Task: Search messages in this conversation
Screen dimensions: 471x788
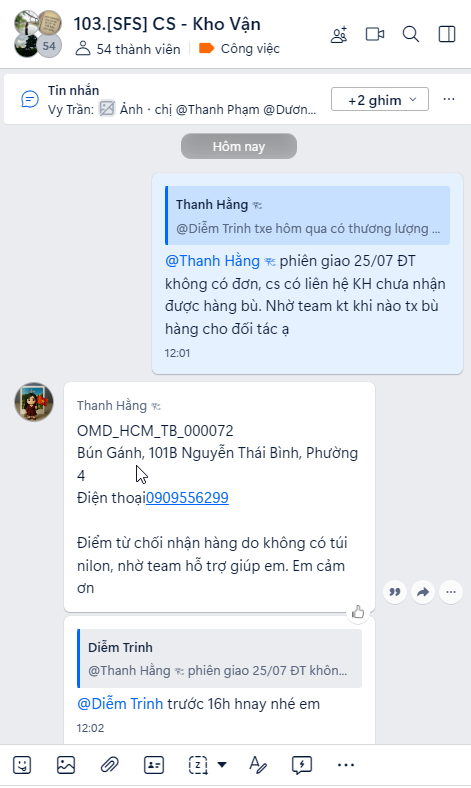Action: click(411, 34)
